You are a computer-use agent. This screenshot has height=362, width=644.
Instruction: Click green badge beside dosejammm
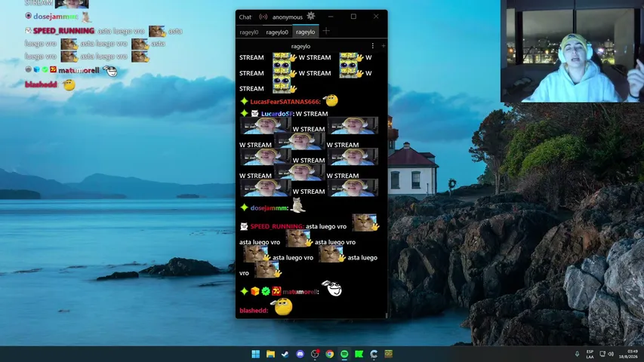244,207
